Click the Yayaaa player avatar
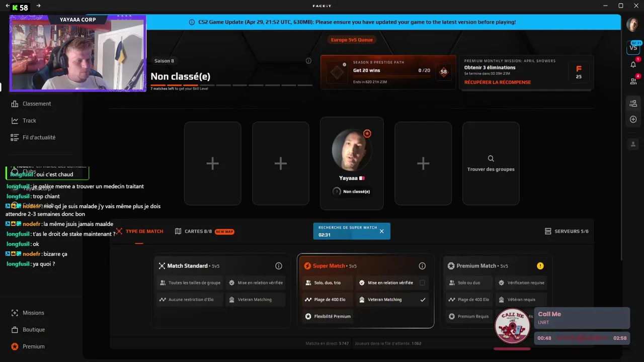 tap(352, 150)
